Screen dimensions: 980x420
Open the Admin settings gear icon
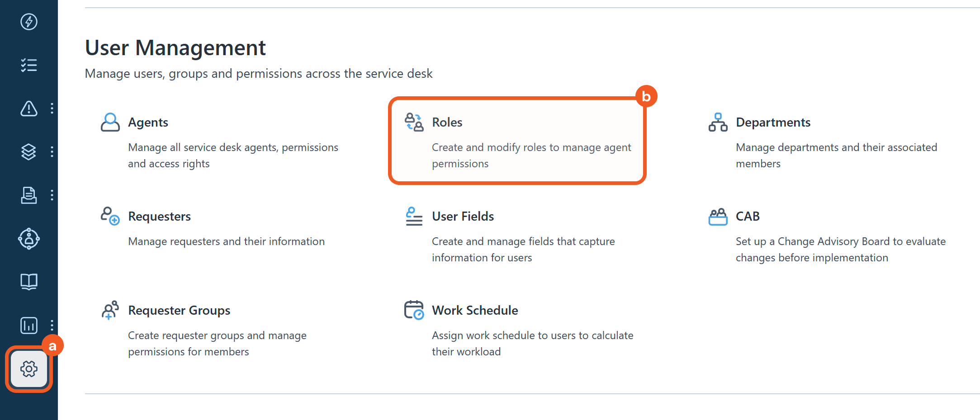point(28,369)
